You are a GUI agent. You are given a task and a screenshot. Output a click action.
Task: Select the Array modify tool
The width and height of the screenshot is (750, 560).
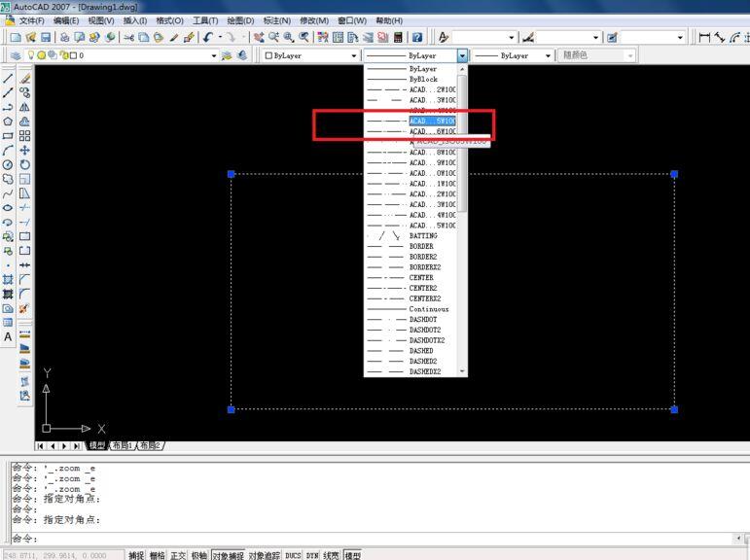point(25,136)
